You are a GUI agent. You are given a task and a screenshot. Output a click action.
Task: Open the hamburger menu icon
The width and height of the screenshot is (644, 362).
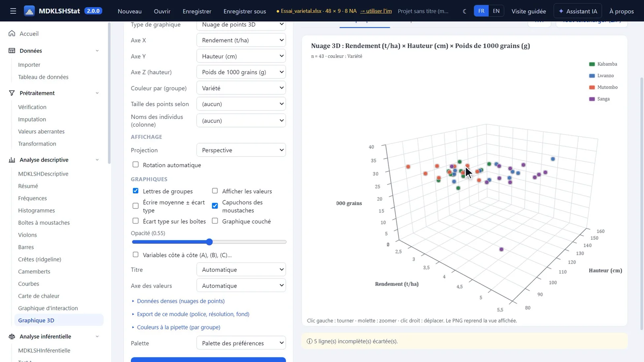pyautogui.click(x=13, y=11)
